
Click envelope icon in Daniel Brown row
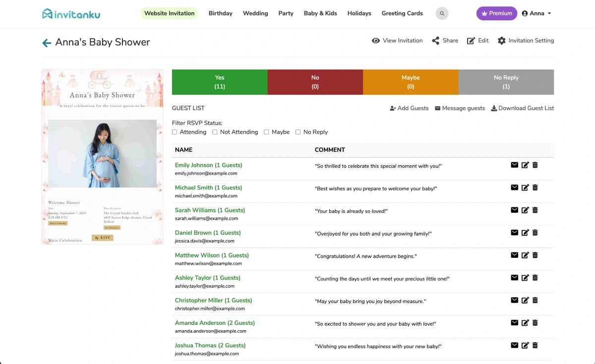(x=514, y=233)
